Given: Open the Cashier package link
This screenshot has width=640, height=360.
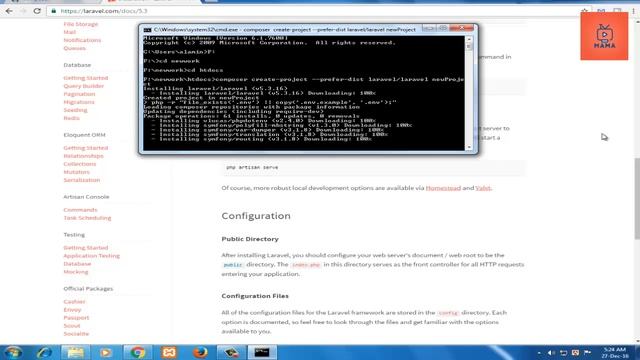Looking at the screenshot, I should tap(74, 302).
